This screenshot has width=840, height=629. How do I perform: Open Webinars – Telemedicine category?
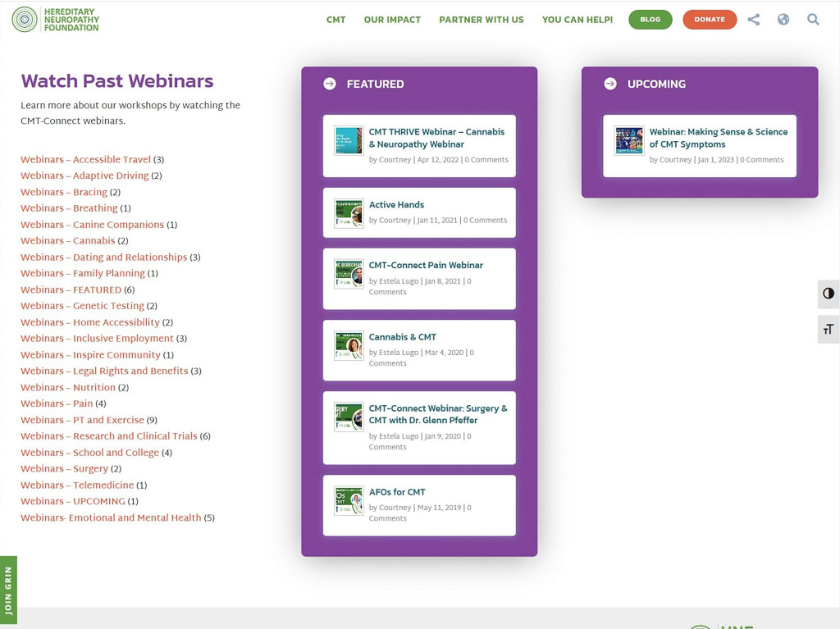(x=77, y=485)
